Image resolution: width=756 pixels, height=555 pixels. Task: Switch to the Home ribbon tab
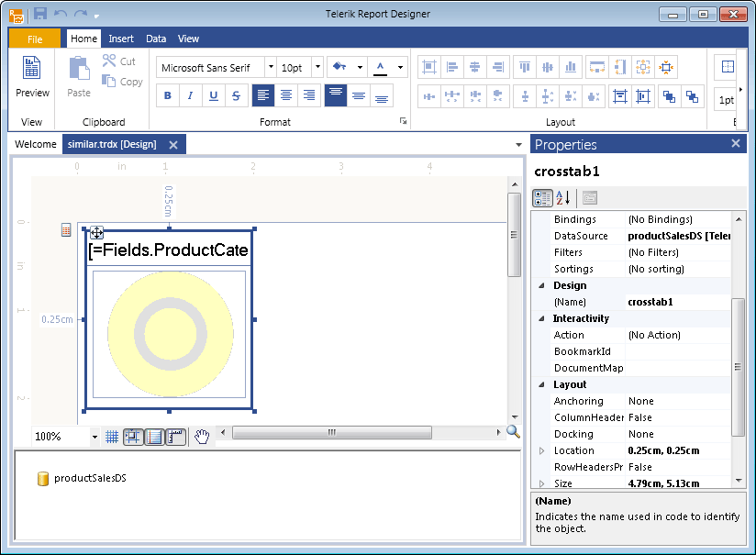[83, 39]
